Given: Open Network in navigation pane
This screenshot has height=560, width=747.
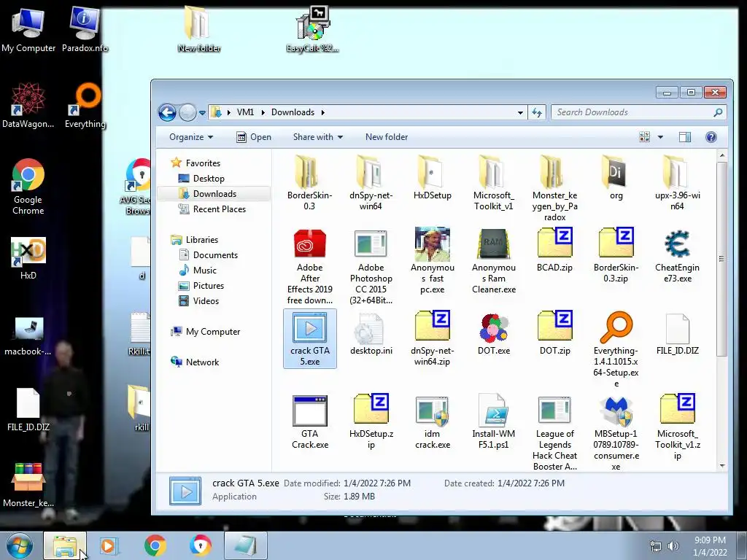Looking at the screenshot, I should [x=194, y=362].
